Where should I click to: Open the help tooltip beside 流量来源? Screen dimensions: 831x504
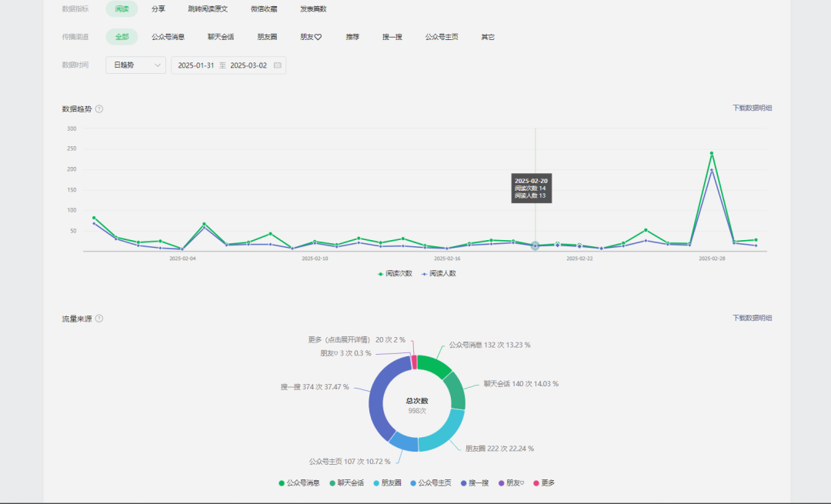(99, 319)
